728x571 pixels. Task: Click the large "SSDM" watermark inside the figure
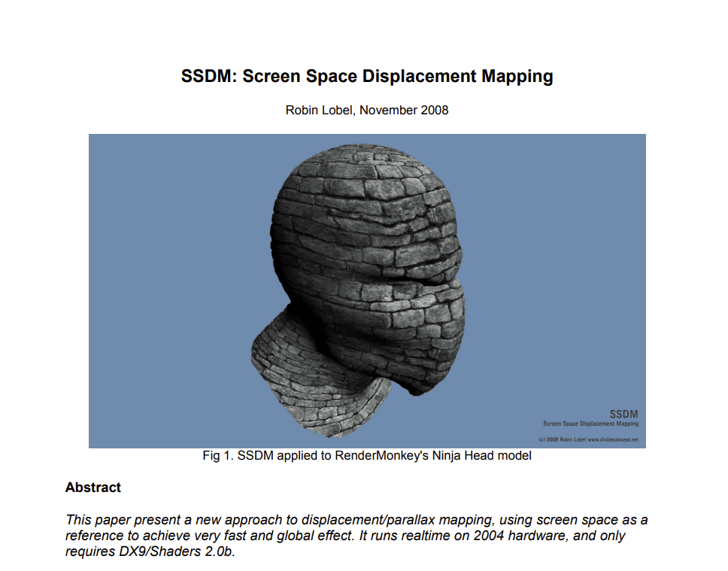[623, 414]
